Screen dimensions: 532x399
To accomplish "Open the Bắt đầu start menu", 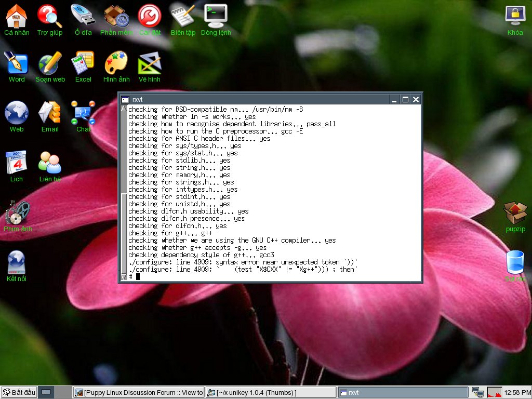I will coord(19,393).
